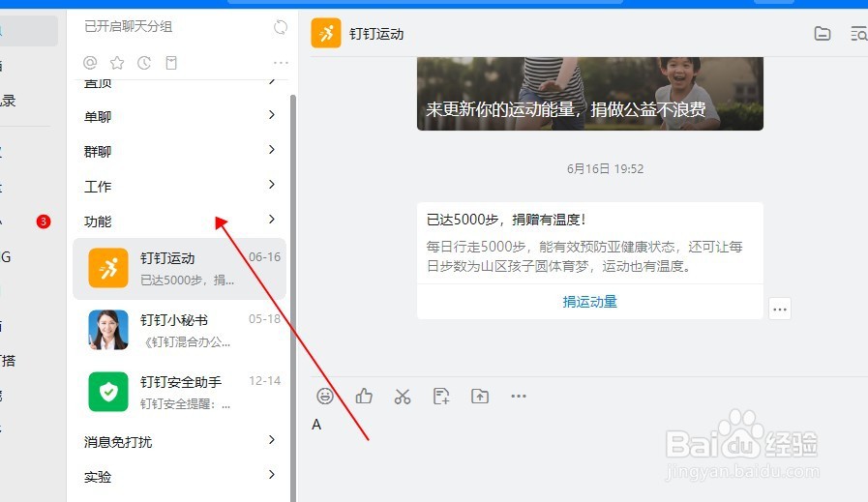Click the upload file icon

click(480, 396)
